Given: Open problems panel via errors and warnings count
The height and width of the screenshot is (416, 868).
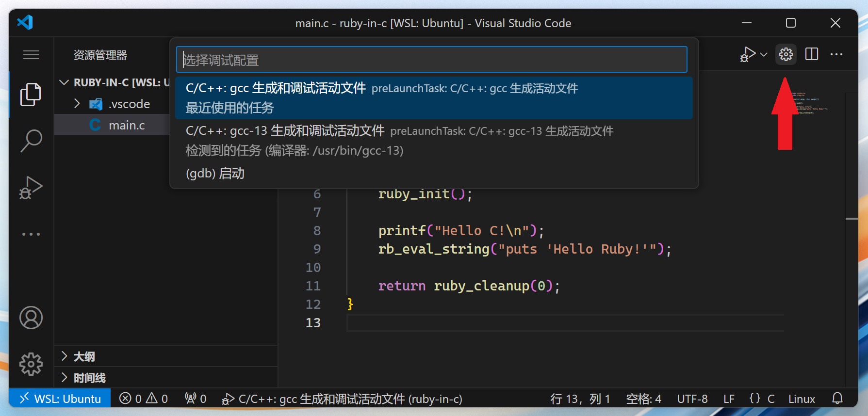Looking at the screenshot, I should click(144, 399).
